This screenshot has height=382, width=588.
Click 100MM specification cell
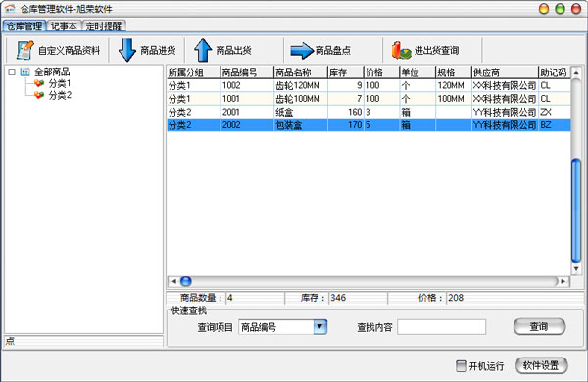click(454, 99)
